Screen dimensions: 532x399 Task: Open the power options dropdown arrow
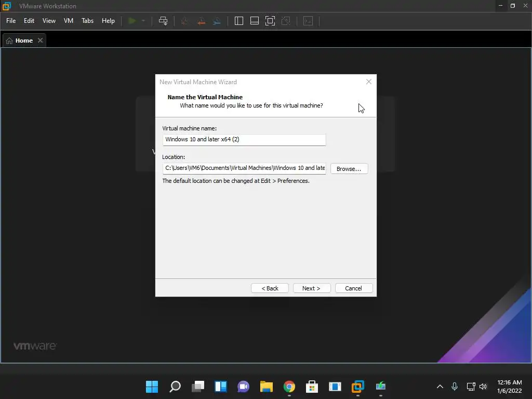[143, 21]
